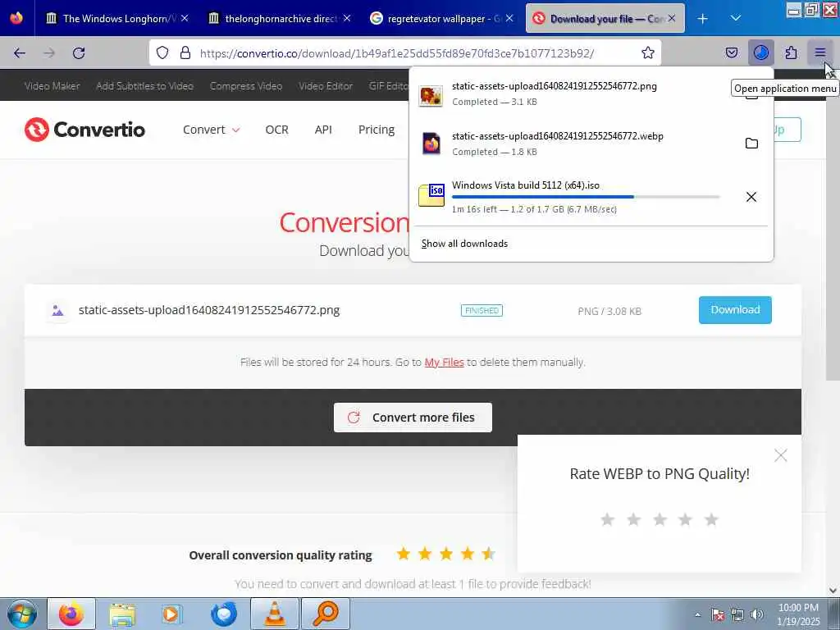Close the Download your file tab
This screenshot has width=840, height=630.
[672, 18]
